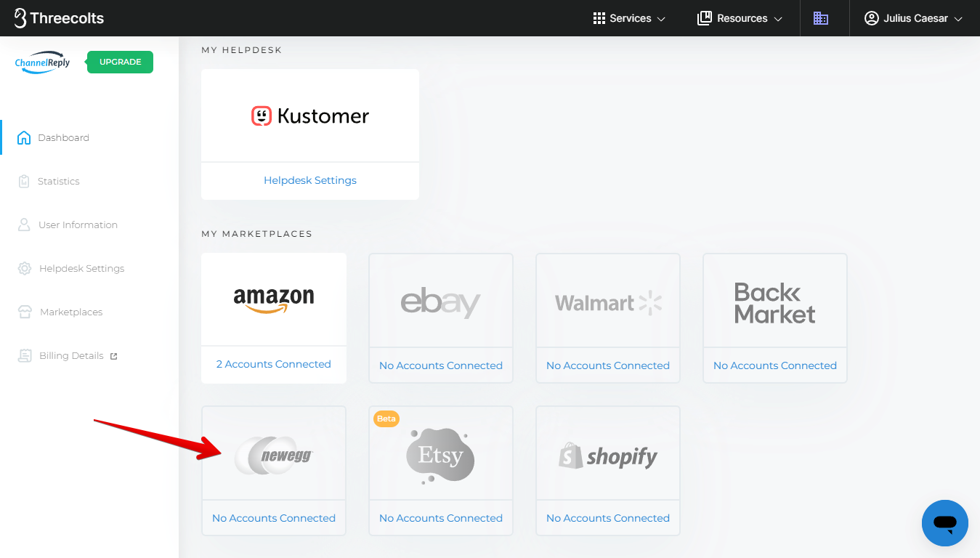Expand the Julius Caesar account chevron
This screenshot has width=980, height=558.
(x=958, y=19)
